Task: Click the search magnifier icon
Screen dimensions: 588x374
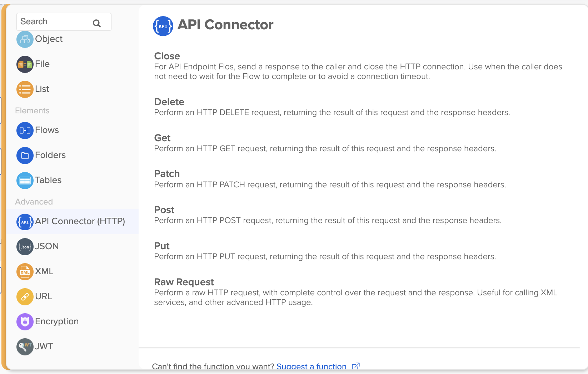Action: [x=96, y=23]
